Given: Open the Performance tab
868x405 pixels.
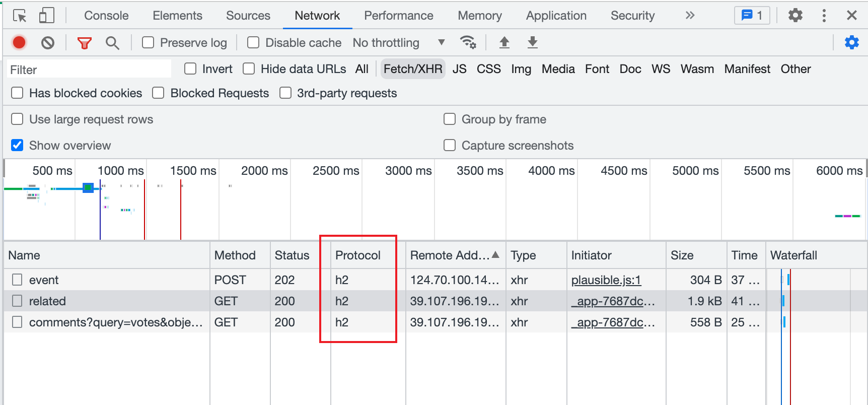Looking at the screenshot, I should coord(398,16).
